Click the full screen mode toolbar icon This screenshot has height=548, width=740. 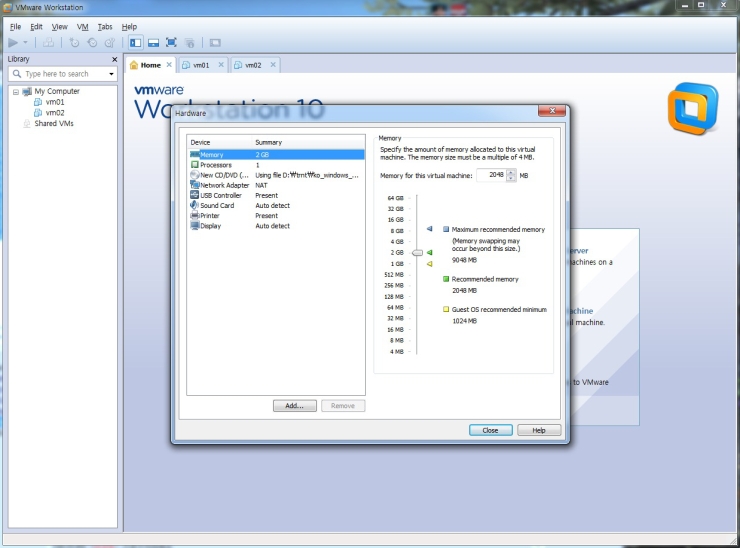[171, 43]
